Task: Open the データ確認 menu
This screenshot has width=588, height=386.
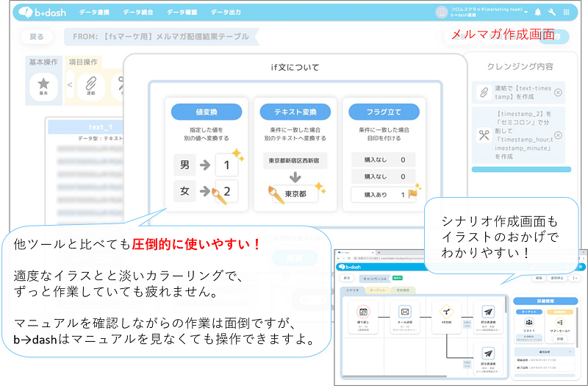Action: coord(182,12)
